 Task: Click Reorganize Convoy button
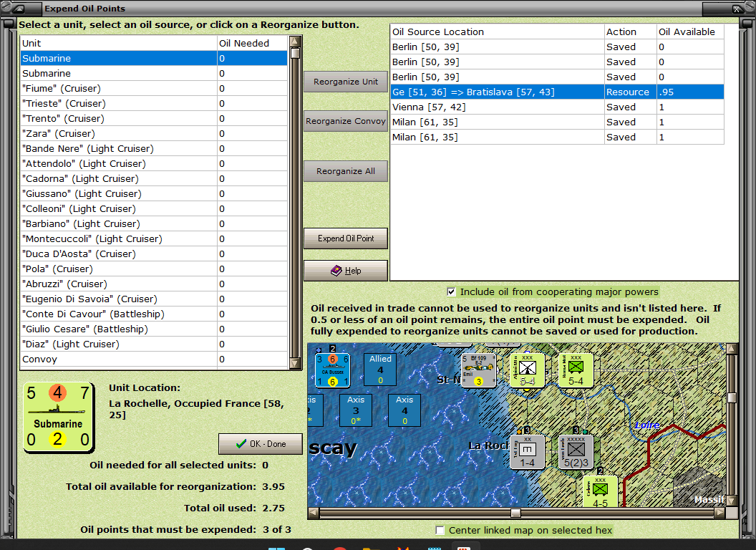(x=346, y=121)
